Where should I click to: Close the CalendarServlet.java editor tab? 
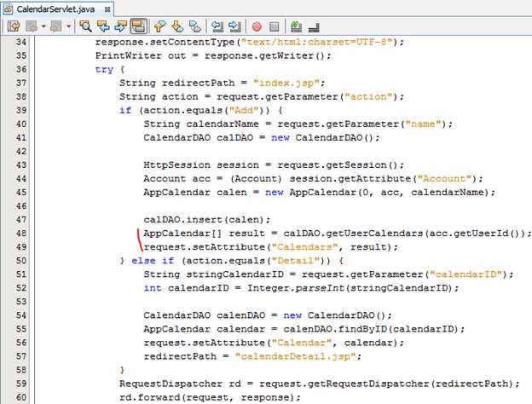(107, 9)
